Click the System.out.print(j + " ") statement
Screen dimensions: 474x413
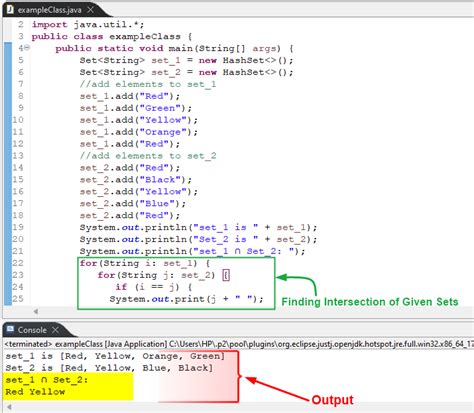(186, 299)
